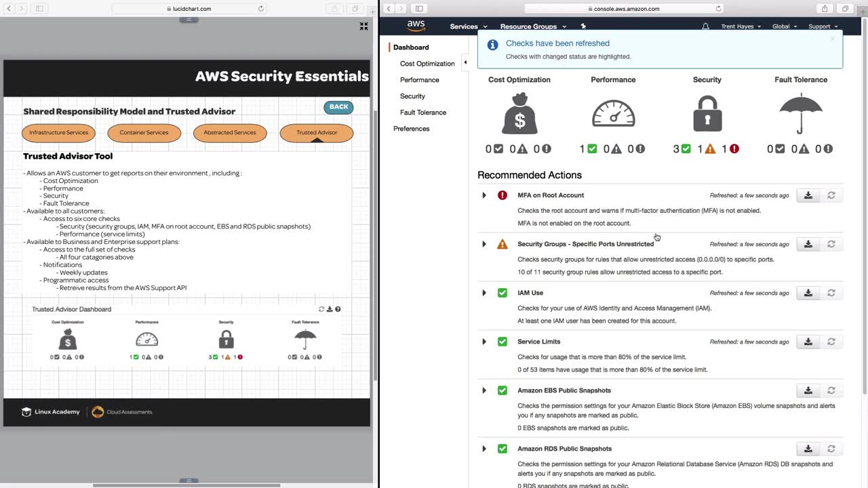The height and width of the screenshot is (488, 868).
Task: Click the red alert icon beside MFA on Root Account
Action: [502, 195]
